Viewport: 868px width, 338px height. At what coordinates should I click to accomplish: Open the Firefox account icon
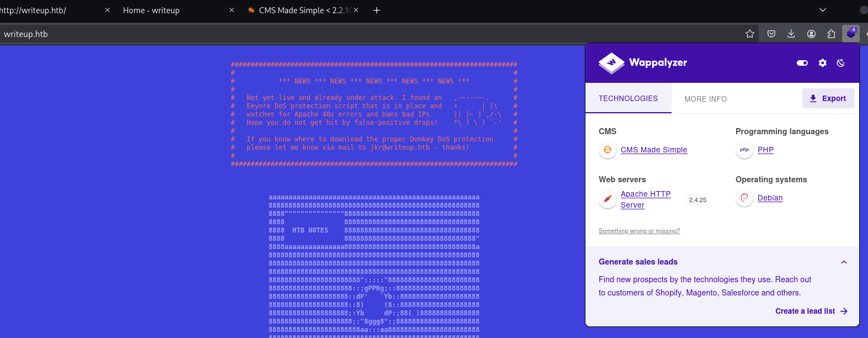click(x=811, y=34)
